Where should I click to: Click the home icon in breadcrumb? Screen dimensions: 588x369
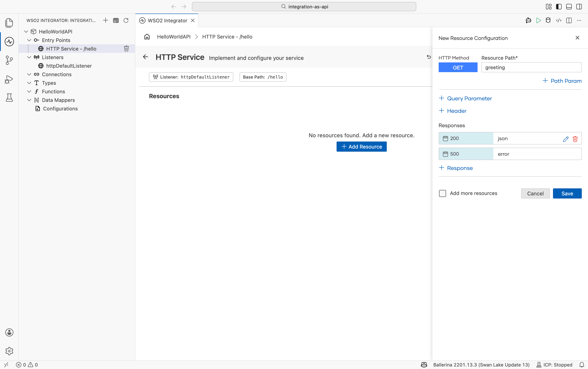[x=147, y=37]
